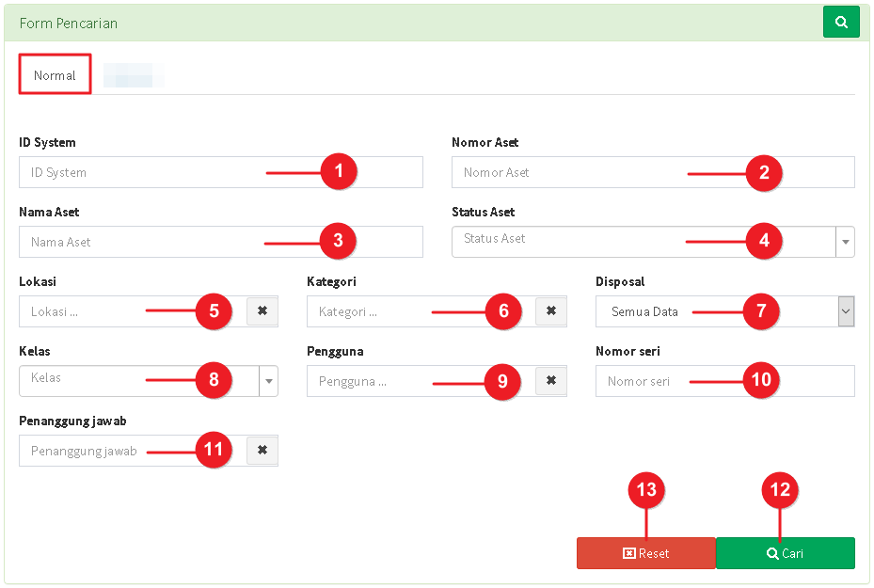Switch to the blurred tab beside Normal

[x=134, y=75]
